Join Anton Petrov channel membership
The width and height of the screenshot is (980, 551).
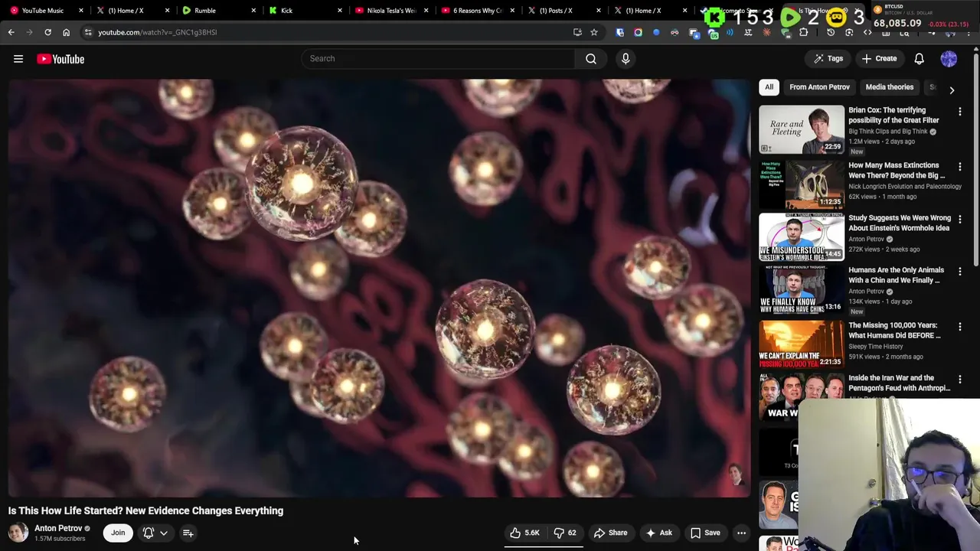click(x=118, y=533)
